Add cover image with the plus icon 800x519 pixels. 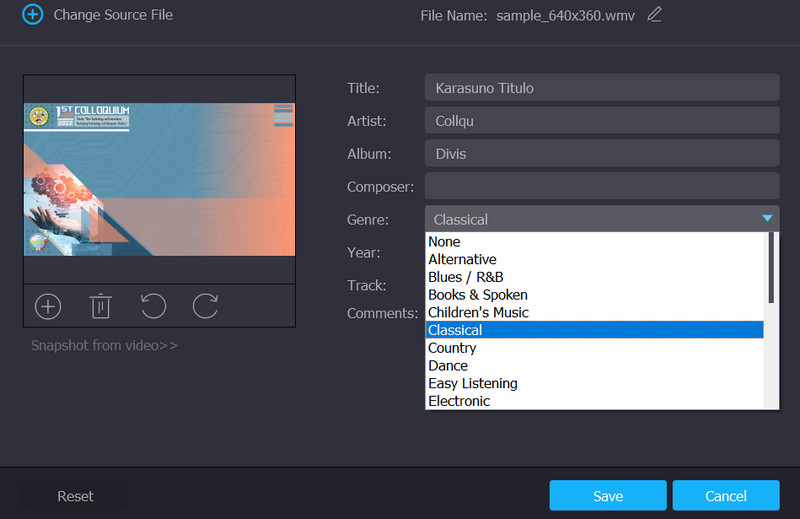(x=48, y=306)
